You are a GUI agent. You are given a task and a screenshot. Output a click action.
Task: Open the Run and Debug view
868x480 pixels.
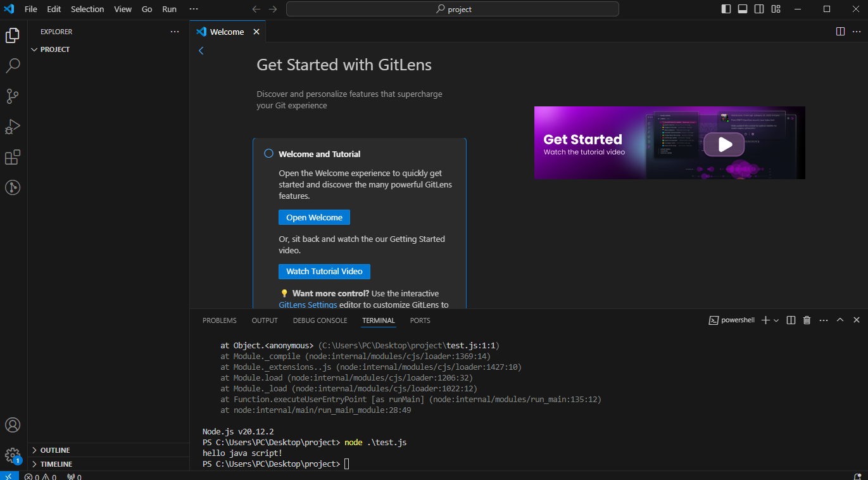pyautogui.click(x=13, y=126)
